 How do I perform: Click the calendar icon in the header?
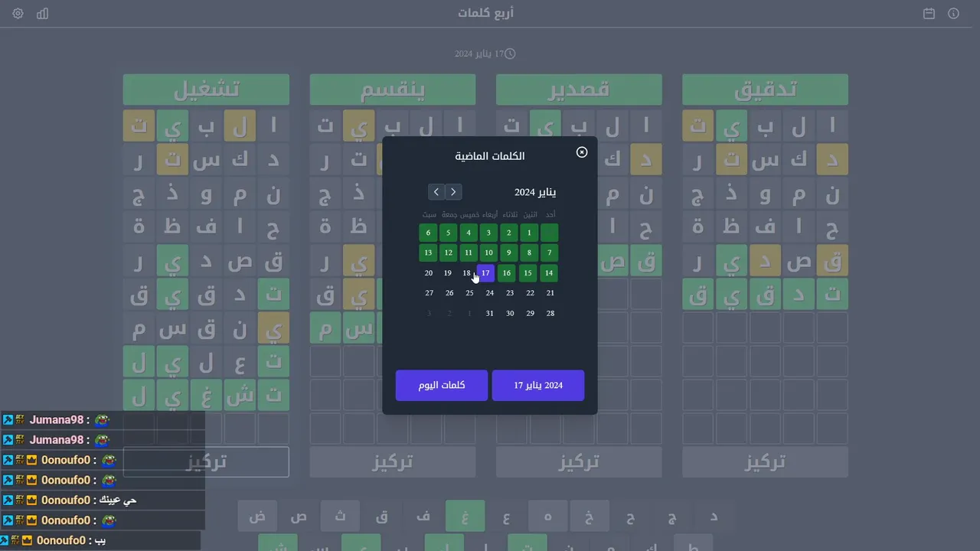tap(929, 14)
